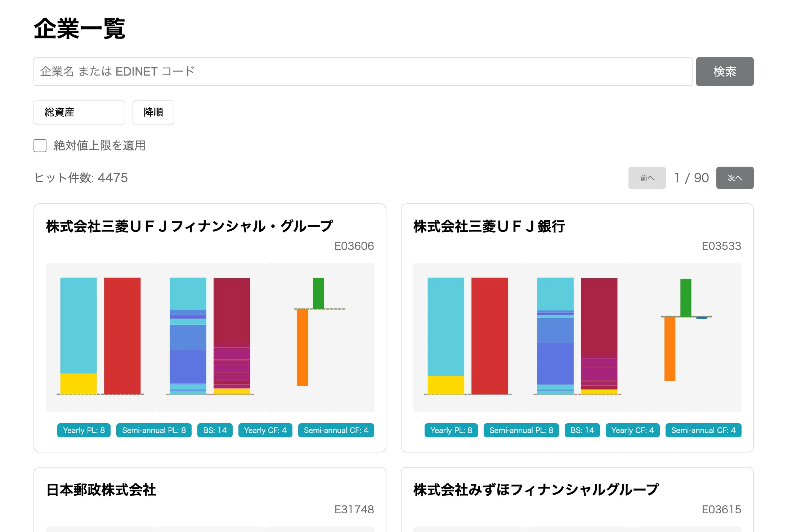Viewport: 788px width, 532px height.
Task: Go to previous page with 前へ
Action: pos(647,178)
